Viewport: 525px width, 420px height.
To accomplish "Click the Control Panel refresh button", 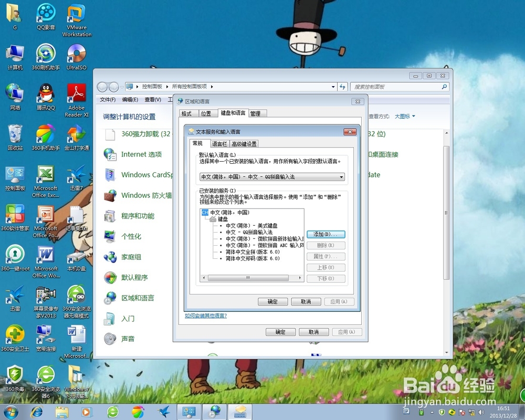I will pyautogui.click(x=342, y=87).
